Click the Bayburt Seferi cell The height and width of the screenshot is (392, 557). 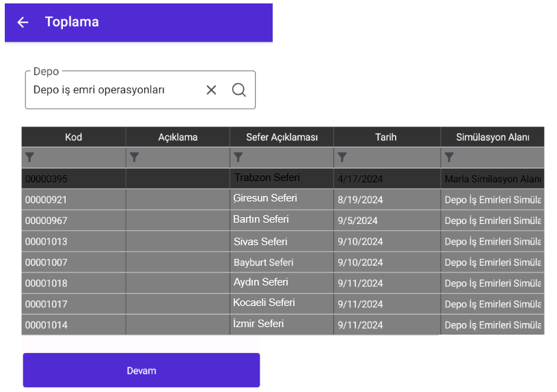(282, 262)
